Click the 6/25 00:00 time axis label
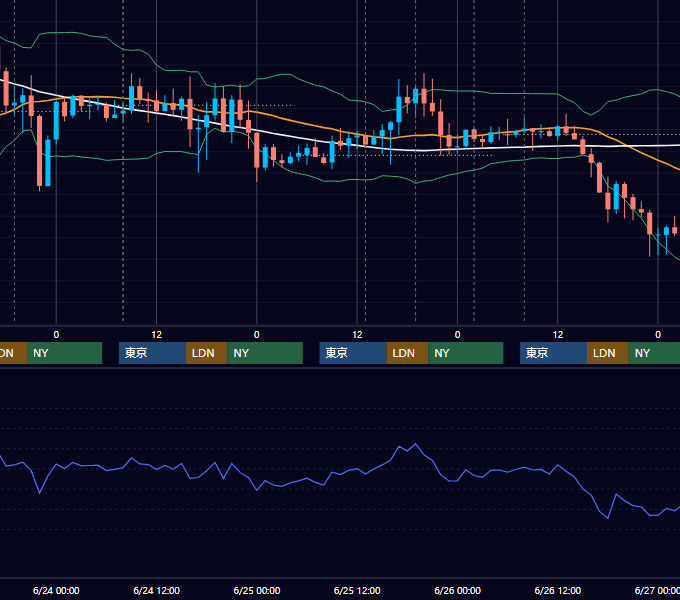 [x=257, y=590]
